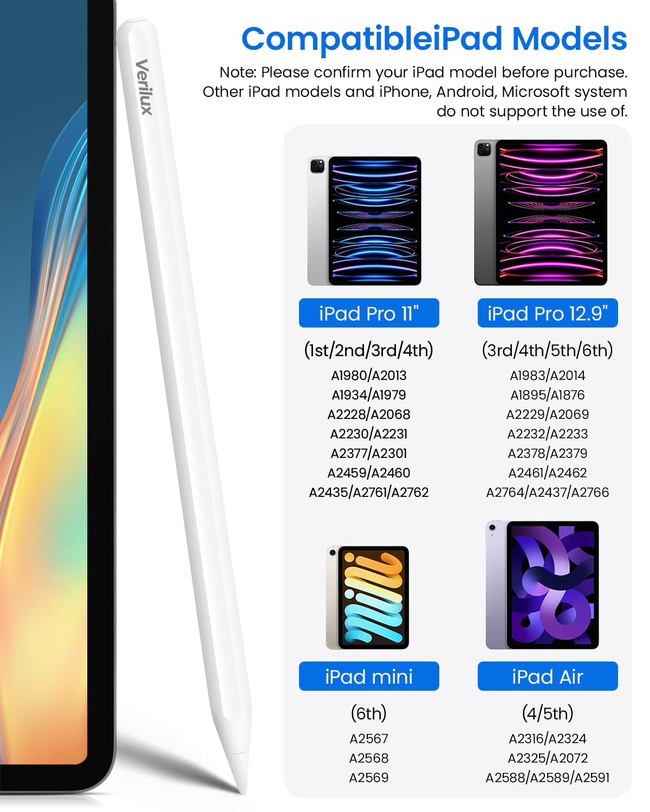Click the A2764/A2437/A2766 model line
Screen dimensions: 650x812
548,492
